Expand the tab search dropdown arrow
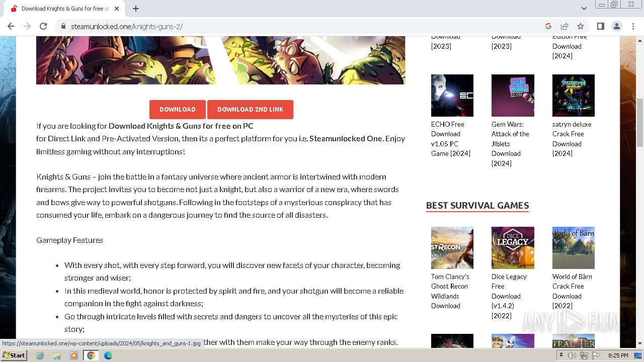 [x=584, y=9]
